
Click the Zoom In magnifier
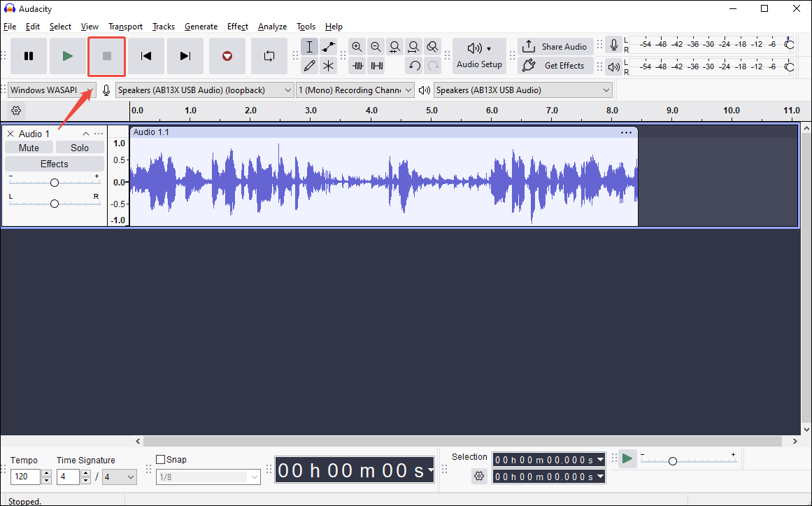tap(357, 47)
